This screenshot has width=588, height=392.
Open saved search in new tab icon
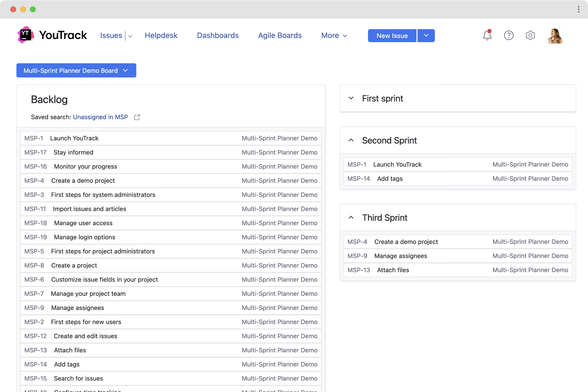pos(137,117)
